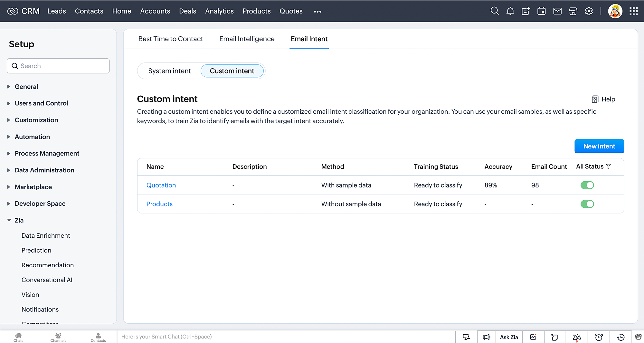
Task: Open the apps grid launcher
Action: point(633,11)
